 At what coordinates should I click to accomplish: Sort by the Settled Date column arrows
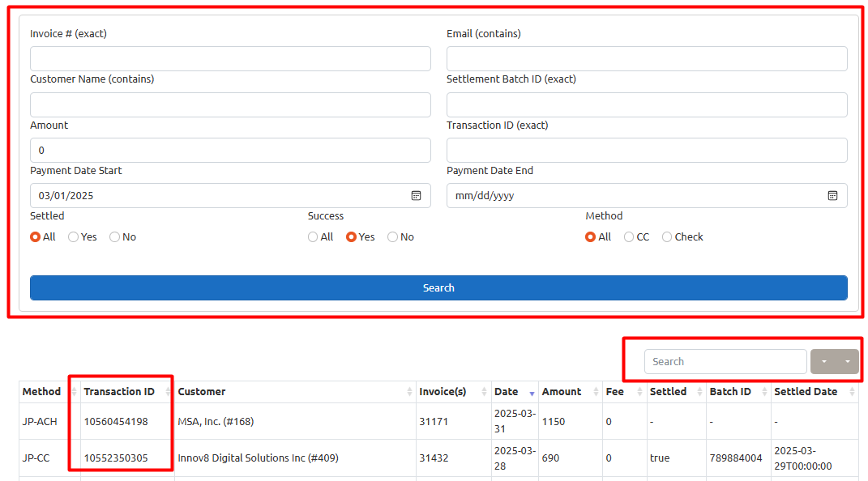852,392
